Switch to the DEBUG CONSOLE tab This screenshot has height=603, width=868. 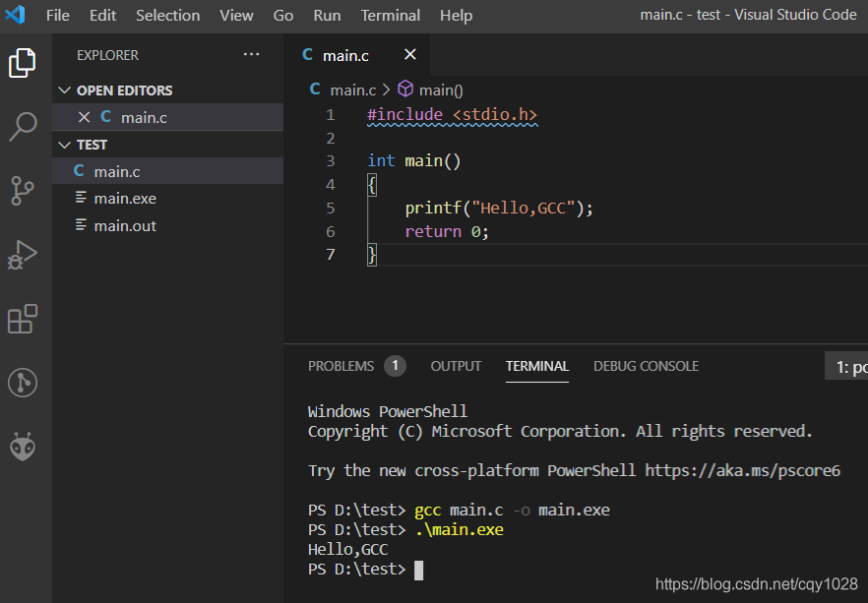[646, 366]
